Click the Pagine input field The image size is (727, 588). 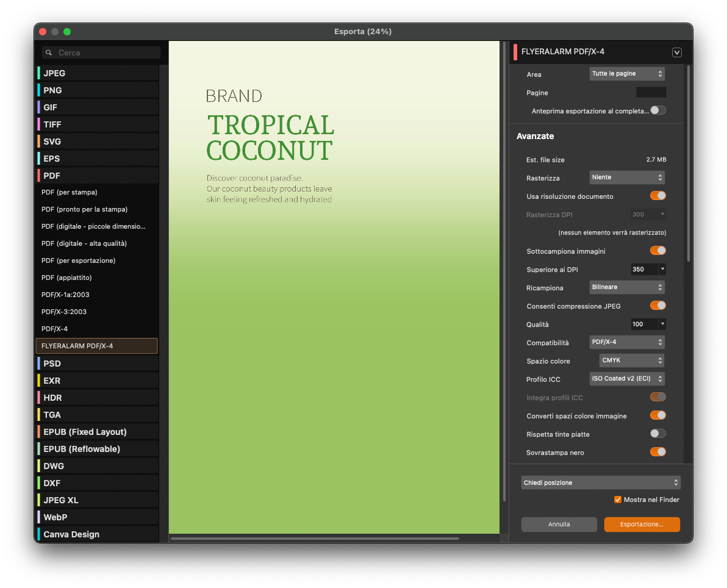click(x=651, y=92)
